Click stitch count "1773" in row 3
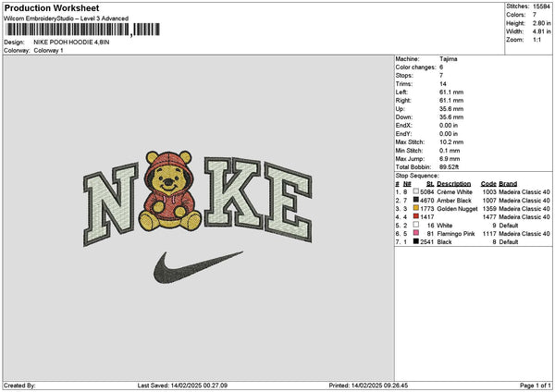The image size is (555, 392). pyautogui.click(x=426, y=209)
